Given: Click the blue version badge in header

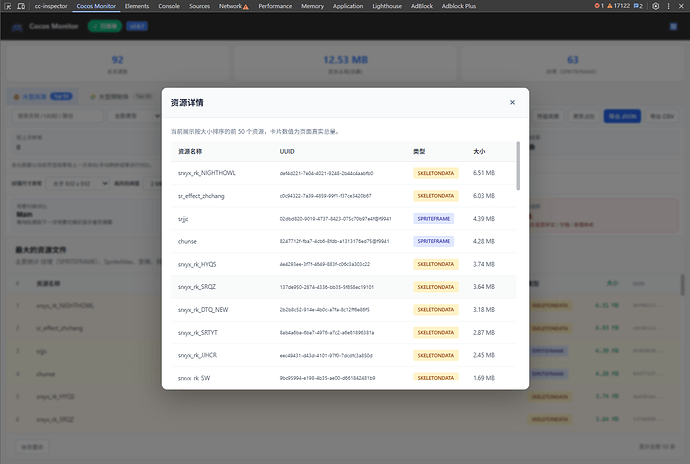Looking at the screenshot, I should [x=137, y=26].
